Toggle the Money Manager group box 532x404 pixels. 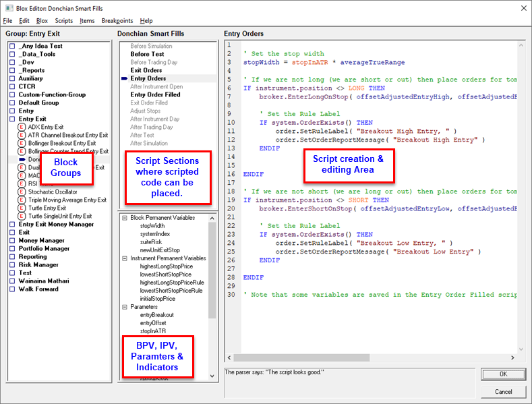[12, 240]
